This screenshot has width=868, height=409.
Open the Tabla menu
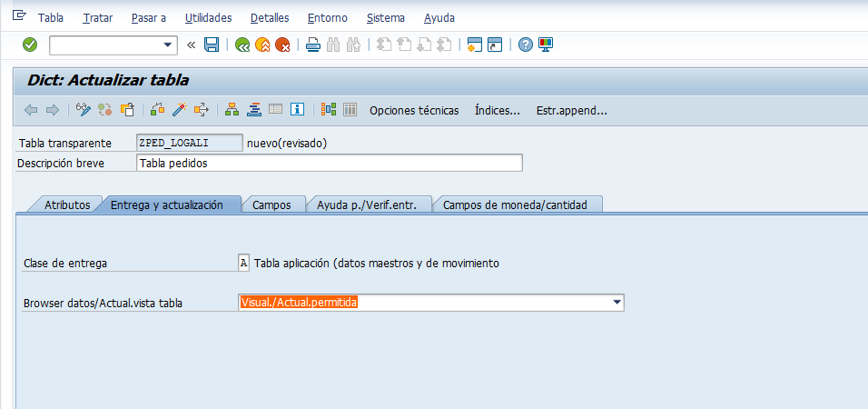click(51, 18)
